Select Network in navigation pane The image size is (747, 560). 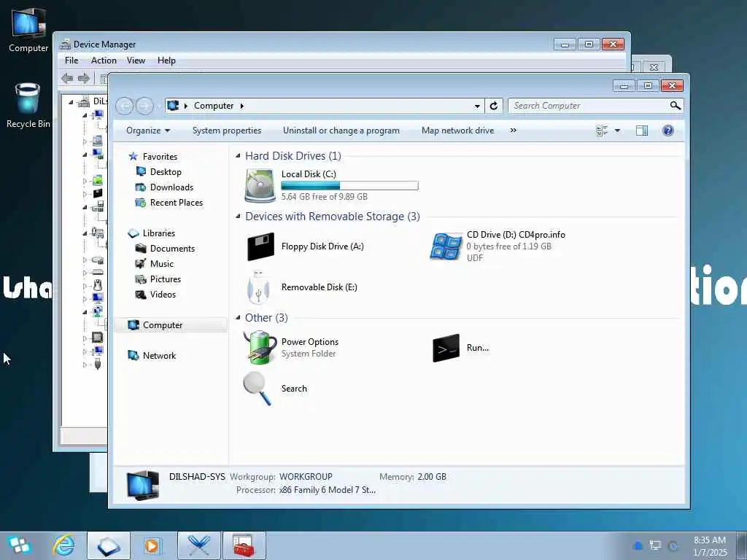159,356
